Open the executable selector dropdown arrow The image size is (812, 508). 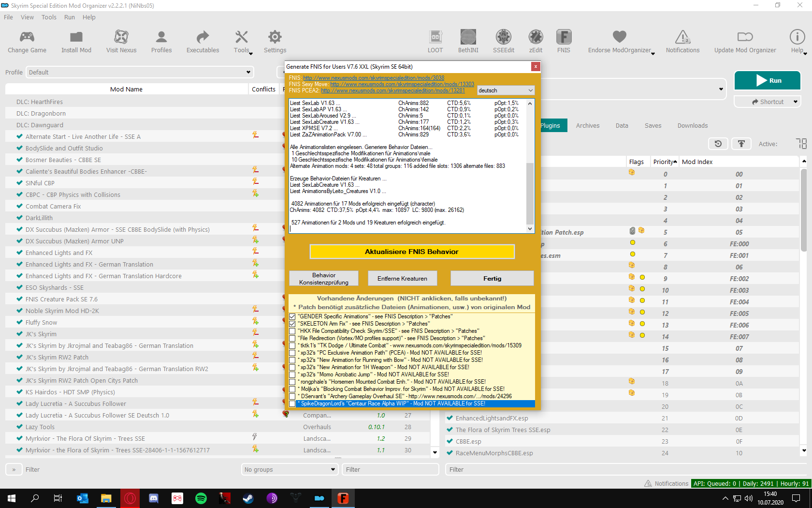tap(721, 89)
